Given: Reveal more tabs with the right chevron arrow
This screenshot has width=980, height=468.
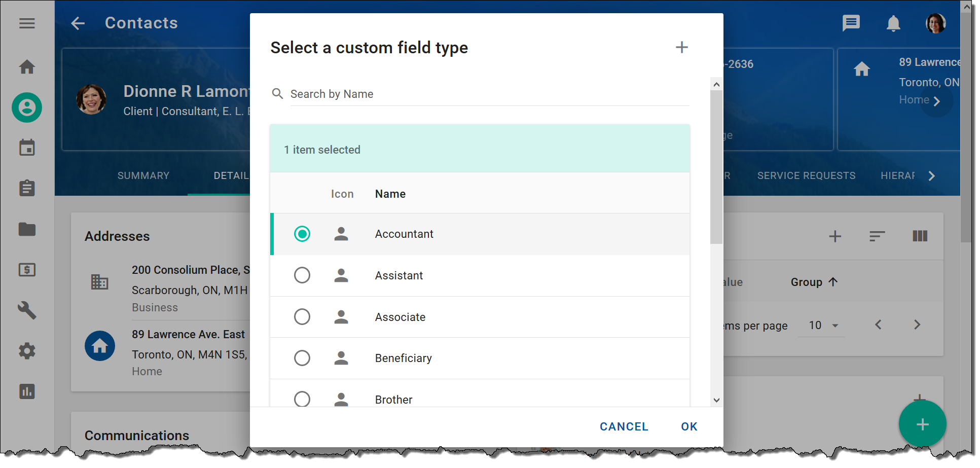Looking at the screenshot, I should [932, 175].
